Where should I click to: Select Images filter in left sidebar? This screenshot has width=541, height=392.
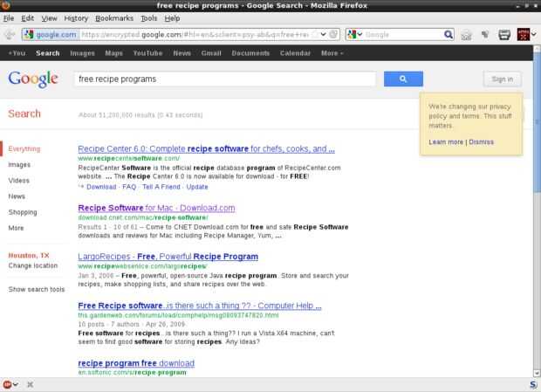point(19,165)
